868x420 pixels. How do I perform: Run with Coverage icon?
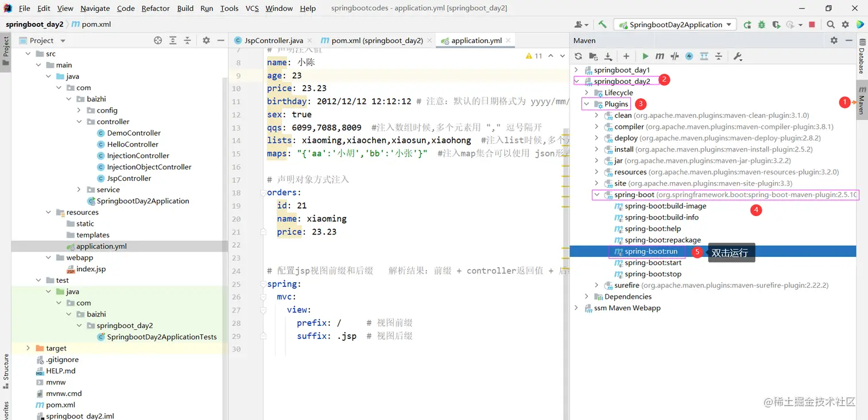(776, 25)
